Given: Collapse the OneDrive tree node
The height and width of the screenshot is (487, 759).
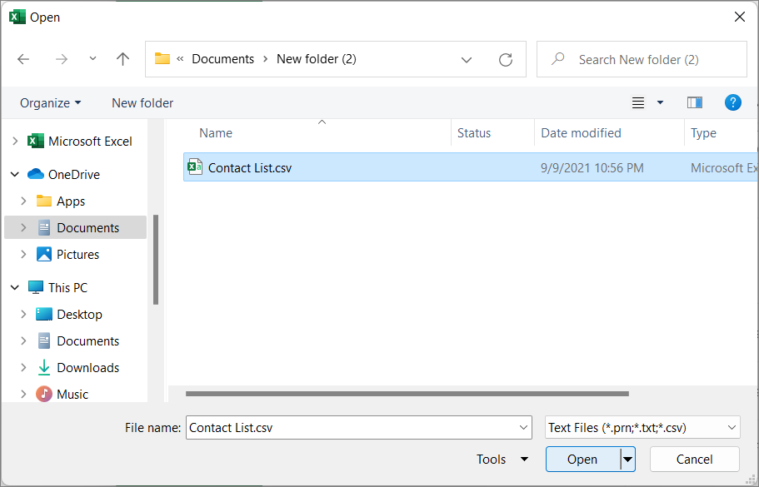Looking at the screenshot, I should 15,174.
